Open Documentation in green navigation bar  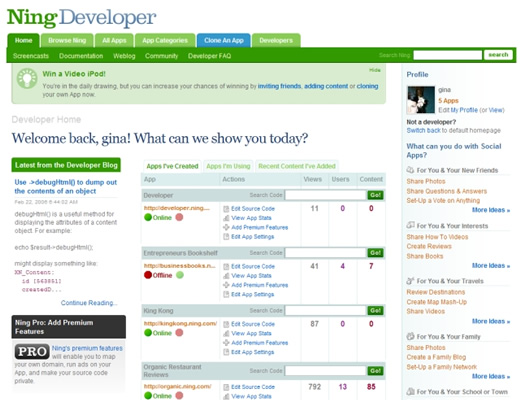point(81,56)
